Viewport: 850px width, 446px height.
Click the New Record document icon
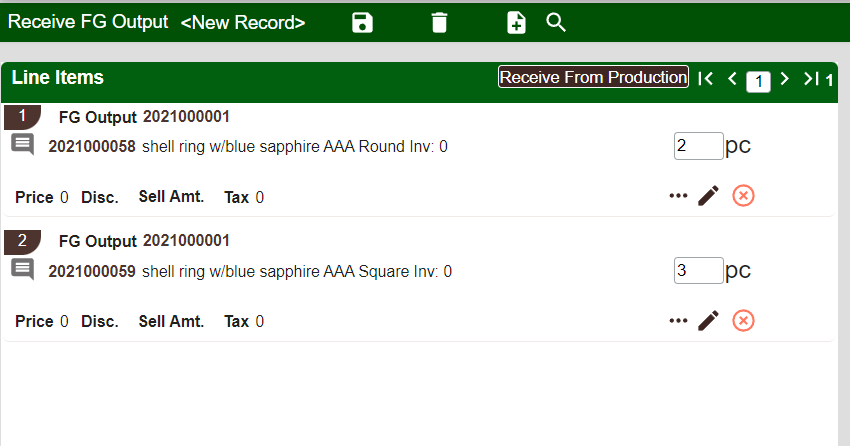[x=516, y=23]
